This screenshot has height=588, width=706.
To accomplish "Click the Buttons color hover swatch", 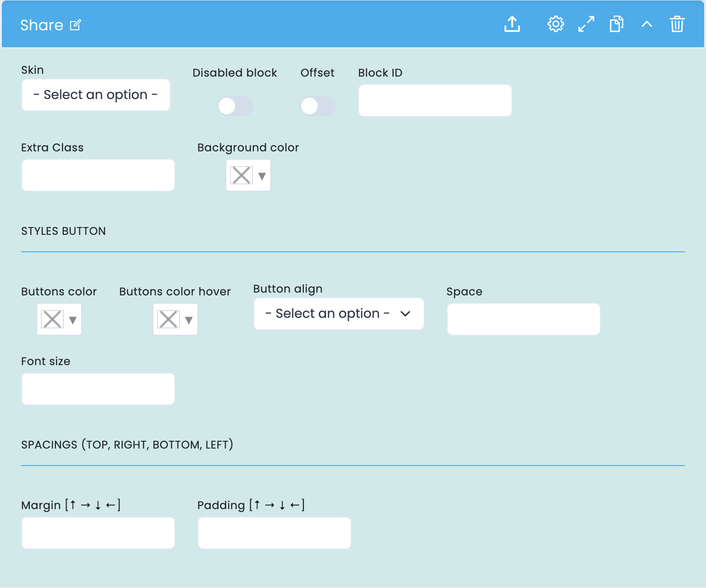I will coord(168,319).
